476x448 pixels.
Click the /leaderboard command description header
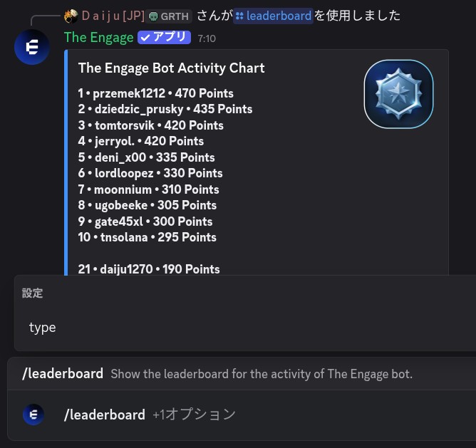pyautogui.click(x=63, y=374)
